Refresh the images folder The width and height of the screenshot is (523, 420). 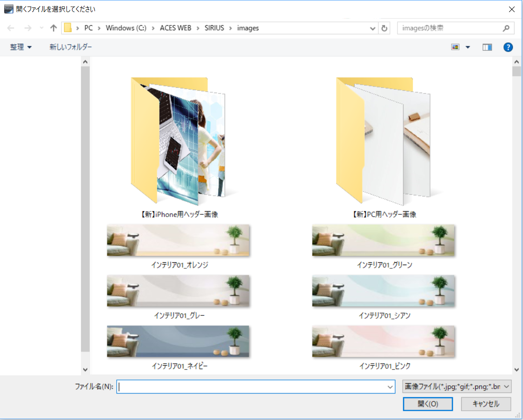[384, 28]
